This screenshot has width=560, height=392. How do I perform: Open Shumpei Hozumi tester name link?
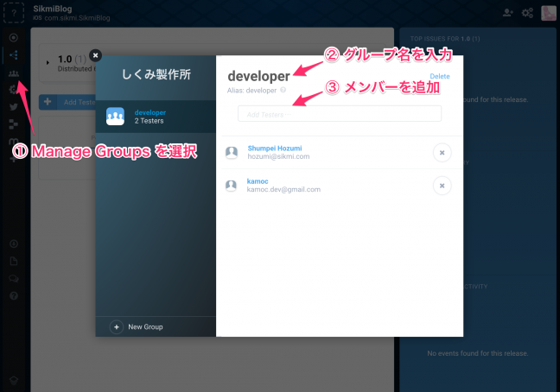point(275,148)
